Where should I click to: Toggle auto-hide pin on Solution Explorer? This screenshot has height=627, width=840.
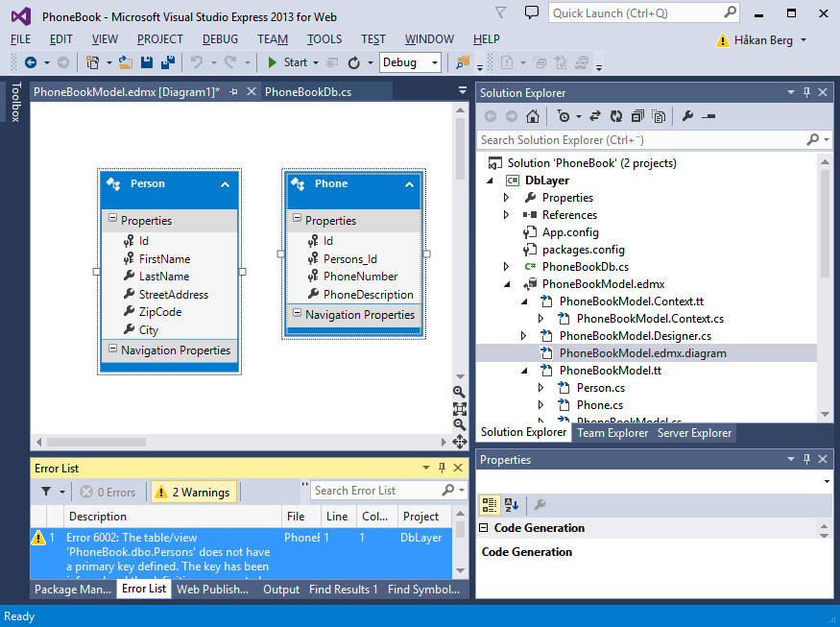point(806,92)
